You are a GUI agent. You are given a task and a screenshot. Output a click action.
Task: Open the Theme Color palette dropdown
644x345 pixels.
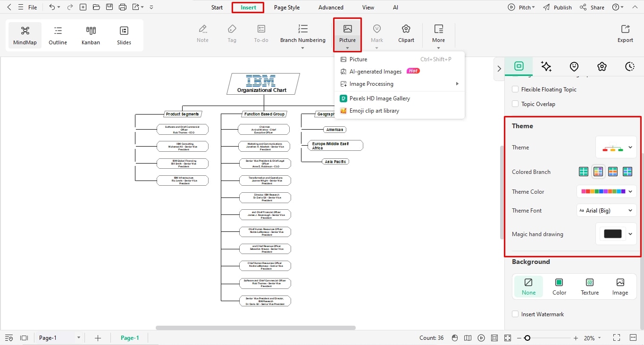[606, 191]
